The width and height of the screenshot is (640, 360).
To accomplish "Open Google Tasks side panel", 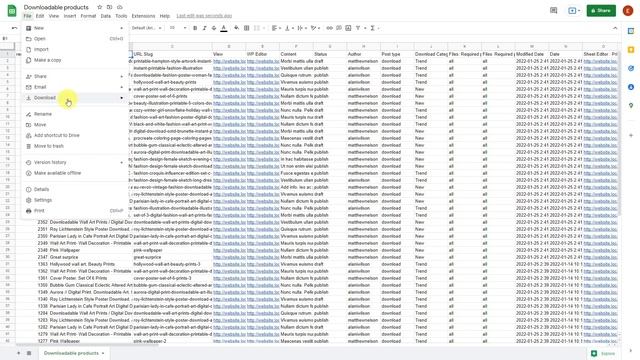I will 631,69.
